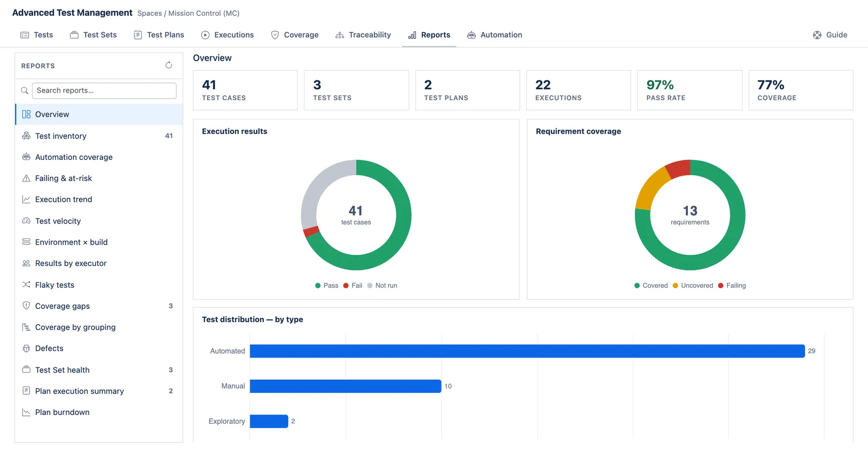The height and width of the screenshot is (450, 868).
Task: Click the Defects bug icon
Action: click(26, 348)
